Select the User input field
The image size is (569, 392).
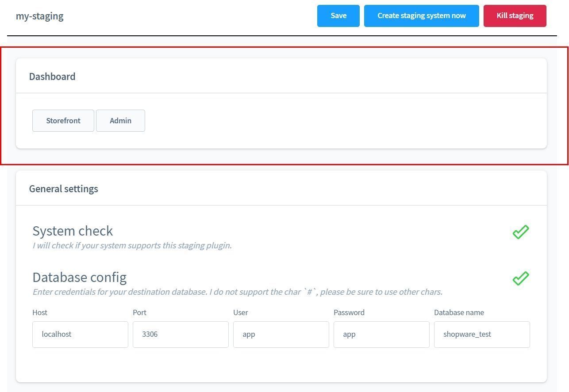pos(281,335)
